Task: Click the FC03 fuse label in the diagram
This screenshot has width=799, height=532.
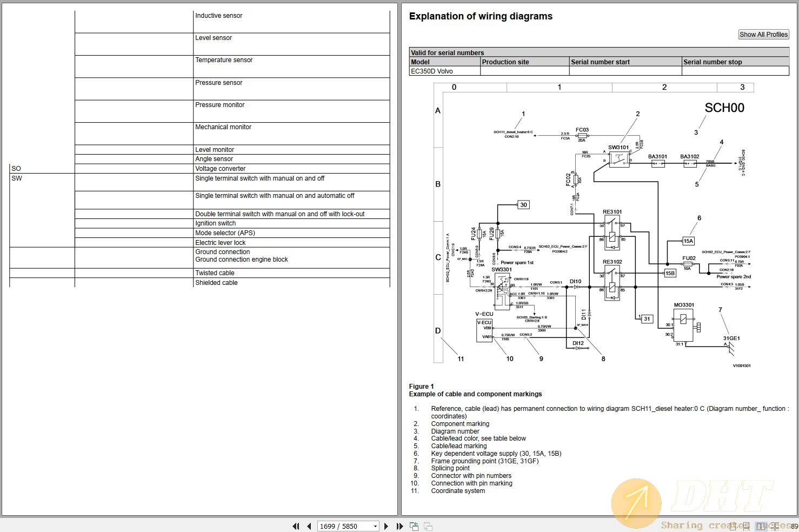Action: [x=582, y=130]
